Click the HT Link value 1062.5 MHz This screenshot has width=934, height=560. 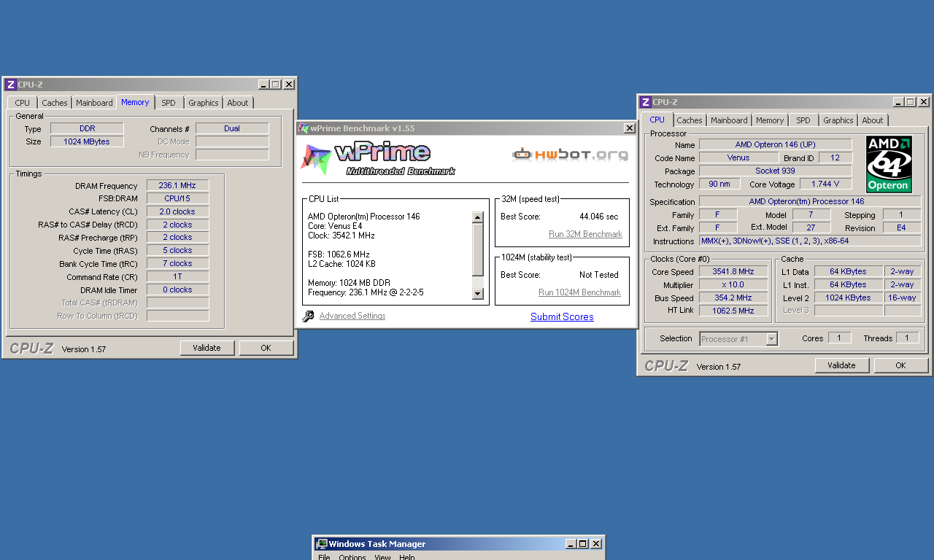(x=733, y=311)
